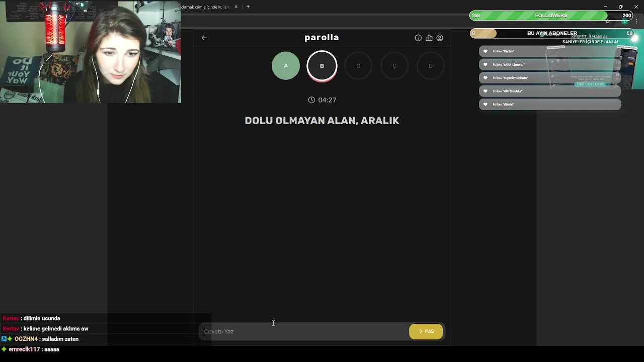Click the Follow "sAKA_Limonu" text
Screen dimensions: 644x362
(509, 64)
